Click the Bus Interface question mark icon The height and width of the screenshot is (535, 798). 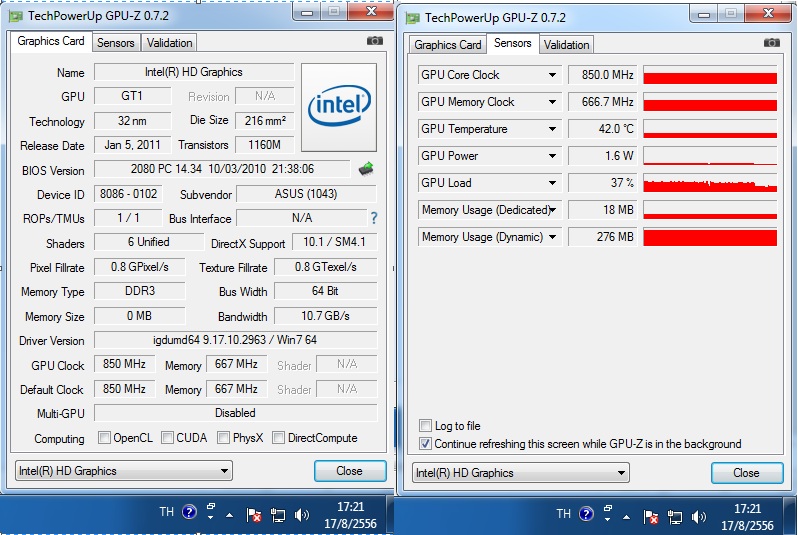374,218
